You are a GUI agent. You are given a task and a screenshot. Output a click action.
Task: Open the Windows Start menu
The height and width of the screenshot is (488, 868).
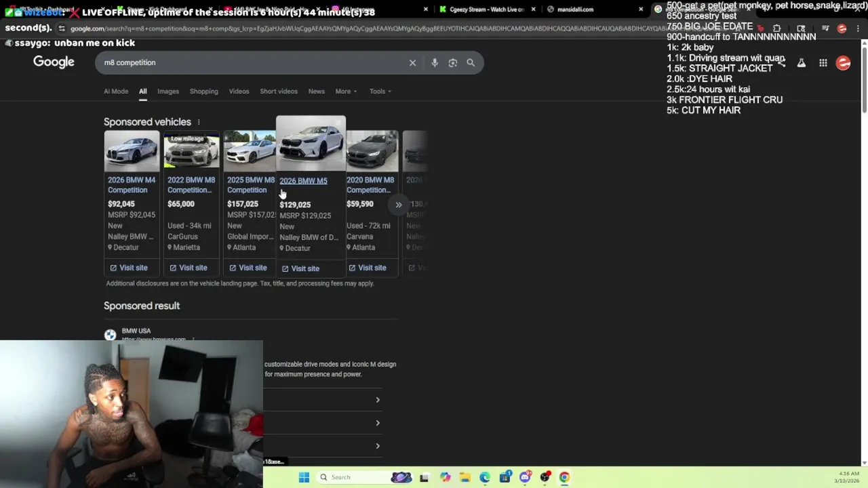304,477
